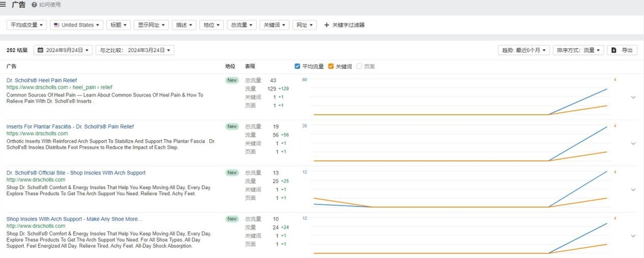Click the New badge on Plantar Fasciitis row
The width and height of the screenshot is (644, 258).
pyautogui.click(x=232, y=127)
